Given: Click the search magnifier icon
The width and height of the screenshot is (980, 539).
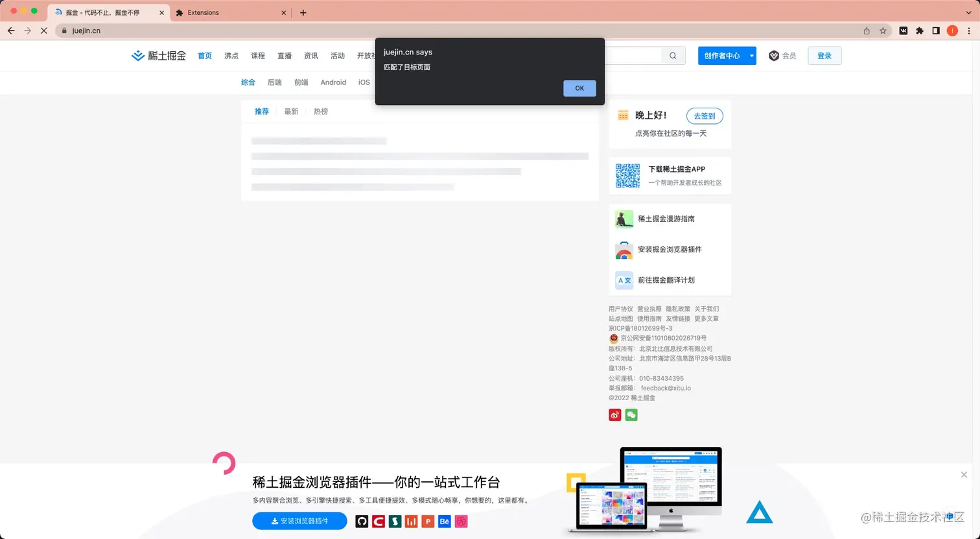Looking at the screenshot, I should click(673, 56).
